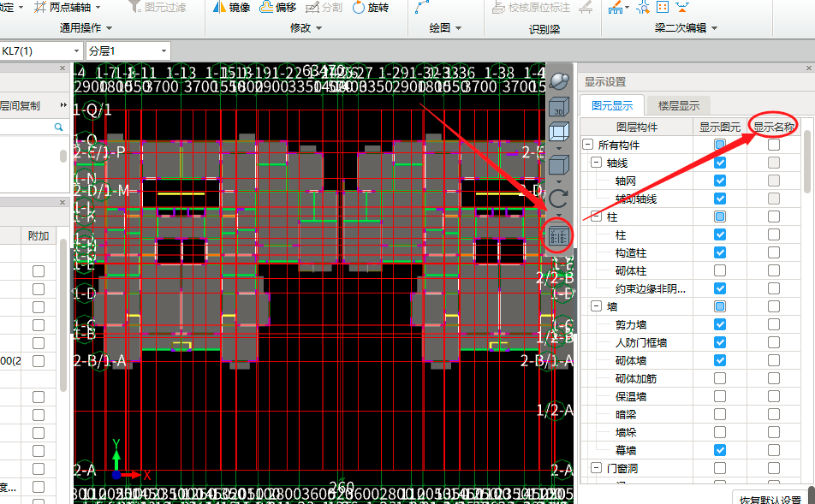Click the double-arrow beside 层间复制
The height and width of the screenshot is (504, 815).
tap(62, 105)
